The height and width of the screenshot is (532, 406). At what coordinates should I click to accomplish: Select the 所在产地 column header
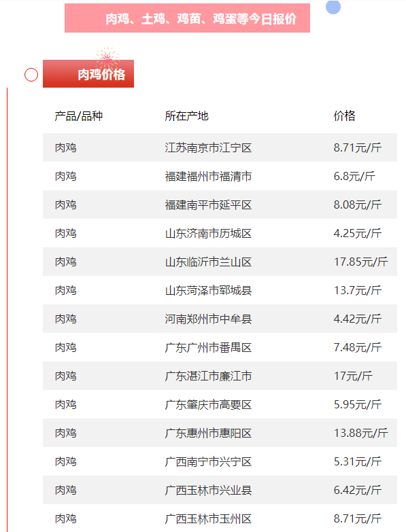pyautogui.click(x=186, y=116)
